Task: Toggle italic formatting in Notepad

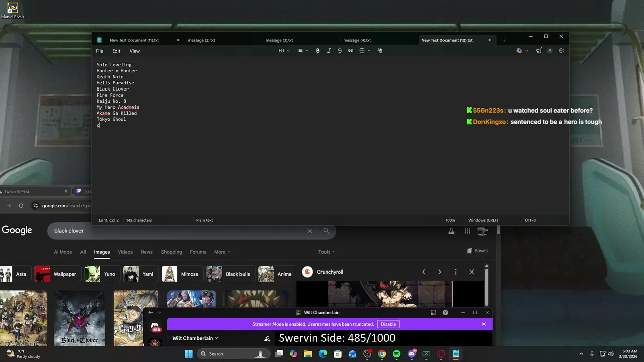Action: click(329, 51)
